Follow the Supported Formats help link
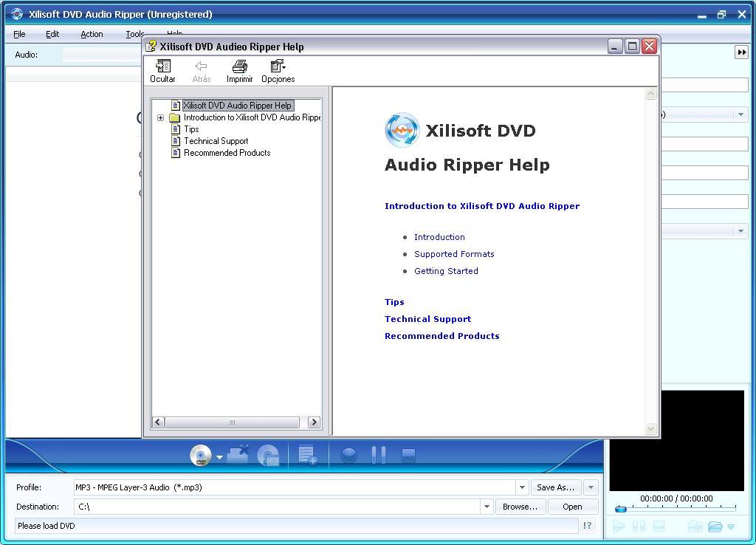 coord(454,253)
